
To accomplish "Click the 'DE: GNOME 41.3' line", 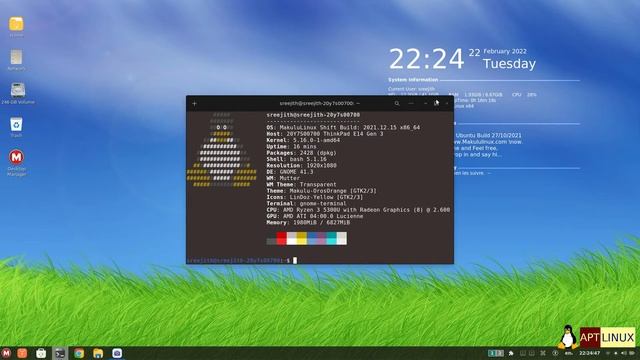I will (x=290, y=172).
